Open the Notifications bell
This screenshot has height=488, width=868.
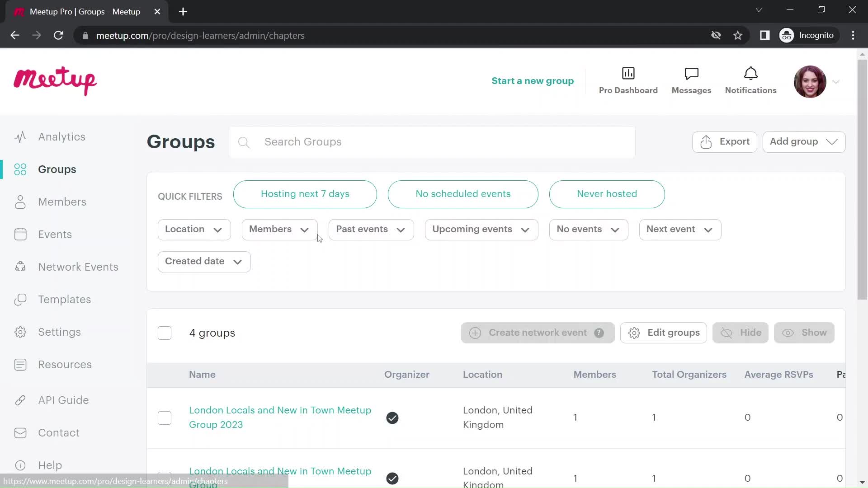[750, 73]
